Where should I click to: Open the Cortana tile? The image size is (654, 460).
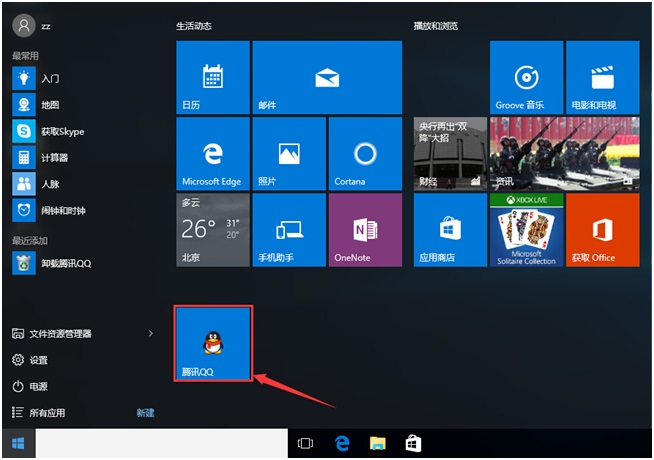tap(365, 153)
